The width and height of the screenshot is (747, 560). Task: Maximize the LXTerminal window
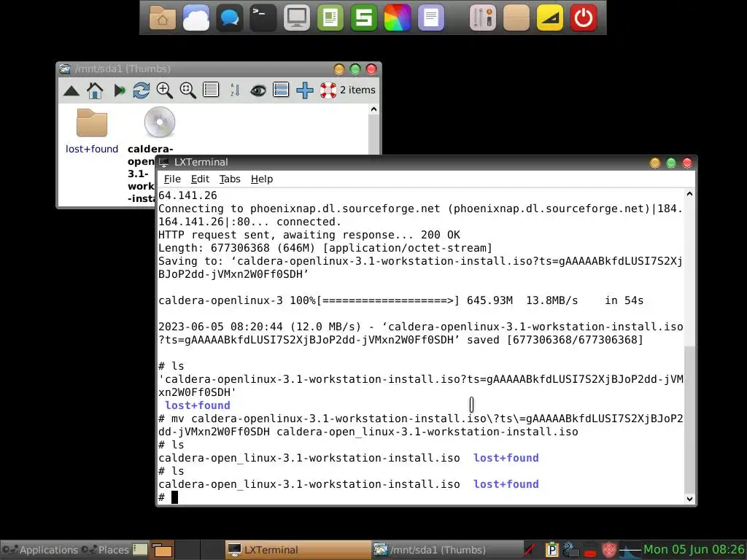coord(671,163)
